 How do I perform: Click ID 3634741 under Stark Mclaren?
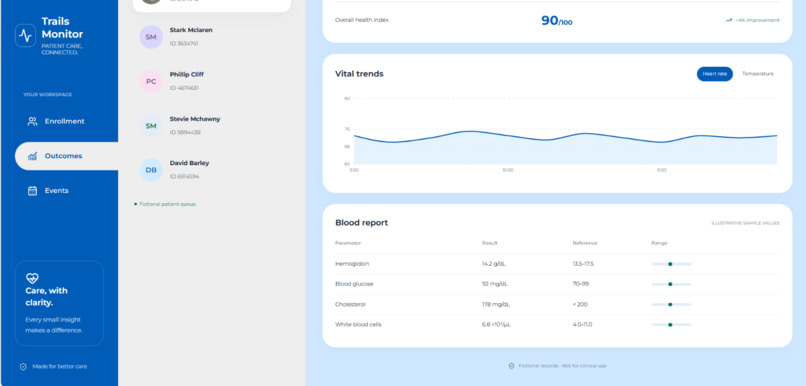click(184, 44)
